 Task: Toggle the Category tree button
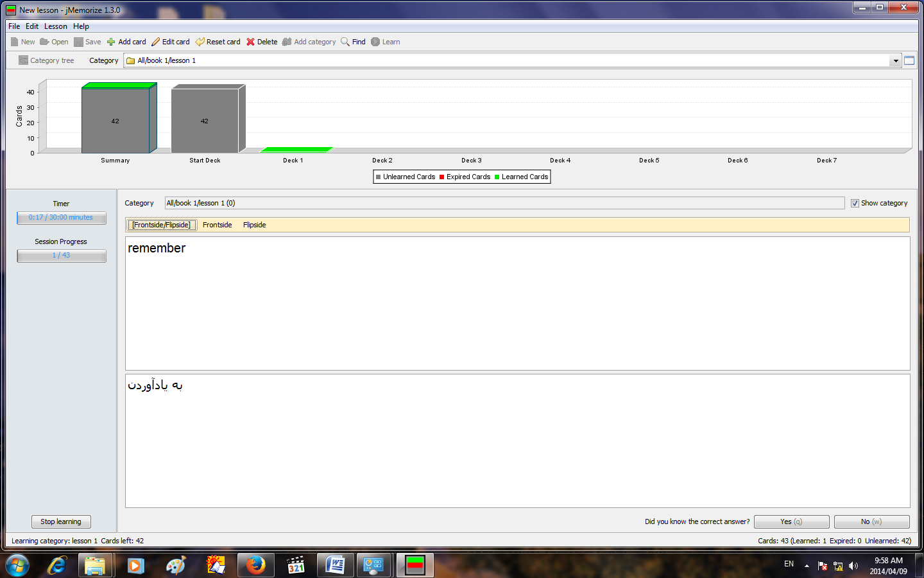point(46,60)
